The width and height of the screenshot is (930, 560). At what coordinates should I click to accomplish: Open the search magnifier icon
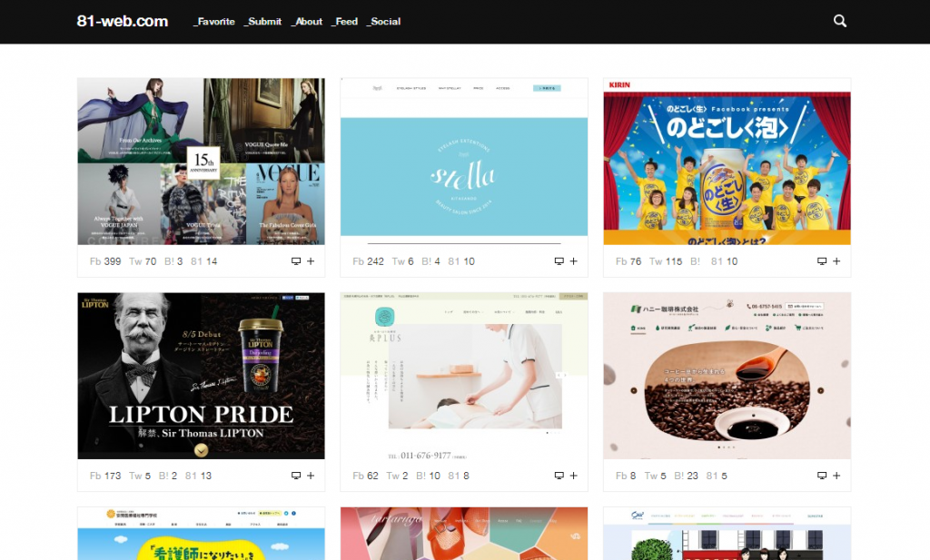click(x=840, y=22)
